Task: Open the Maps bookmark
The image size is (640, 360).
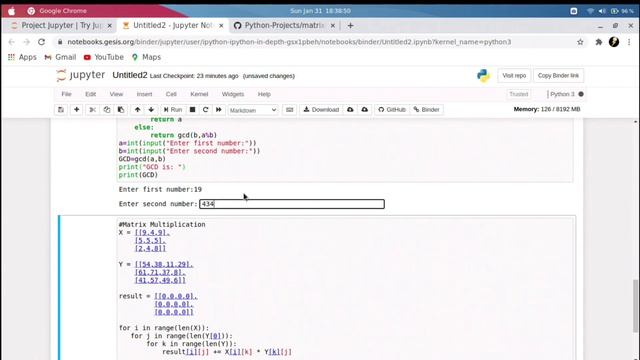Action: [x=147, y=57]
